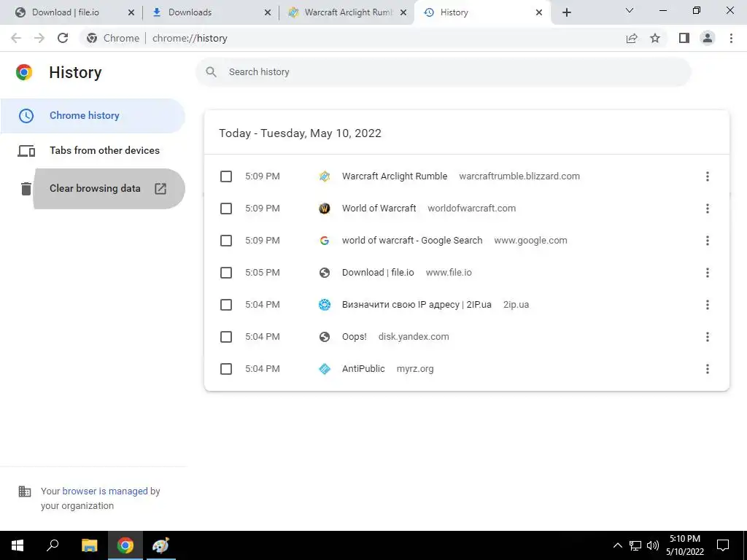Open File Explorer from the taskbar
The width and height of the screenshot is (747, 560).
pyautogui.click(x=90, y=545)
